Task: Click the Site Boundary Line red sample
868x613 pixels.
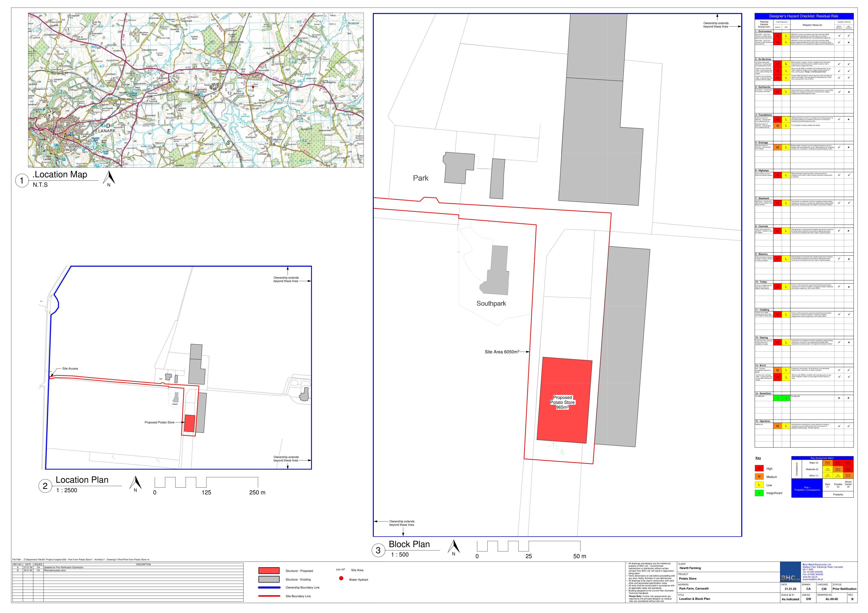Action: (269, 596)
